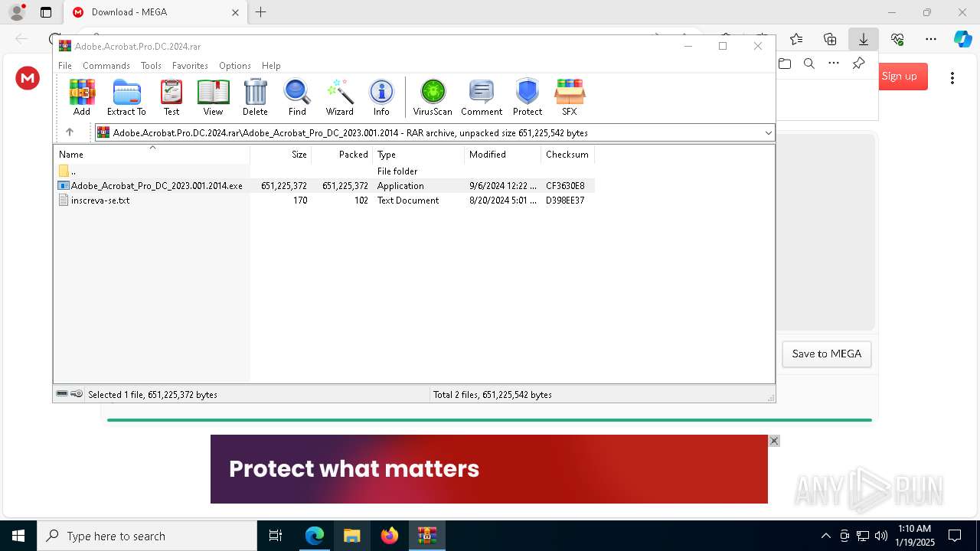Image resolution: width=980 pixels, height=551 pixels.
Task: Sort by Checksum column header
Action: (x=568, y=155)
